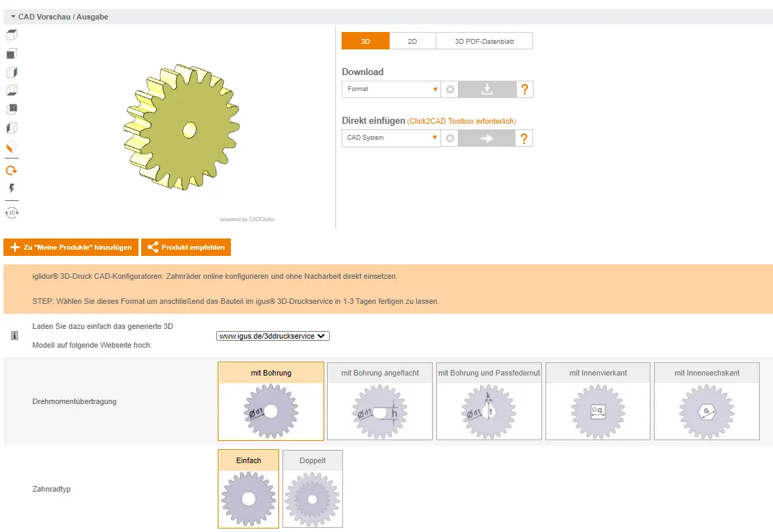Open help question mark beside Download
Screen dimensions: 773x532
pyautogui.click(x=525, y=89)
